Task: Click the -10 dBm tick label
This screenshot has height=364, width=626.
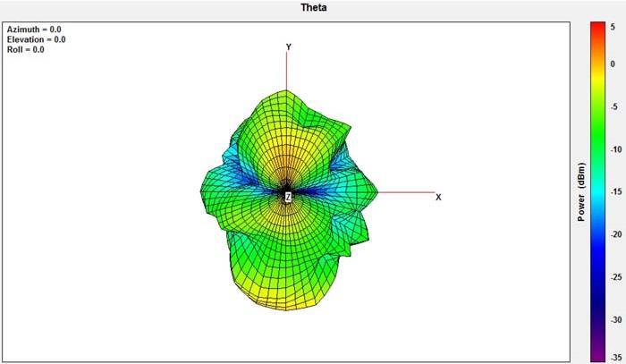Action: point(613,149)
